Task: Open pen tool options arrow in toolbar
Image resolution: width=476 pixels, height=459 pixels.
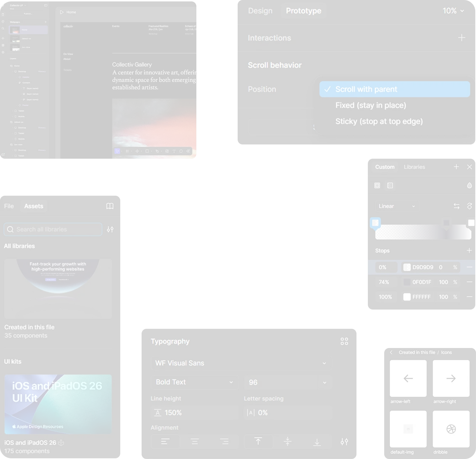Action: (x=162, y=151)
